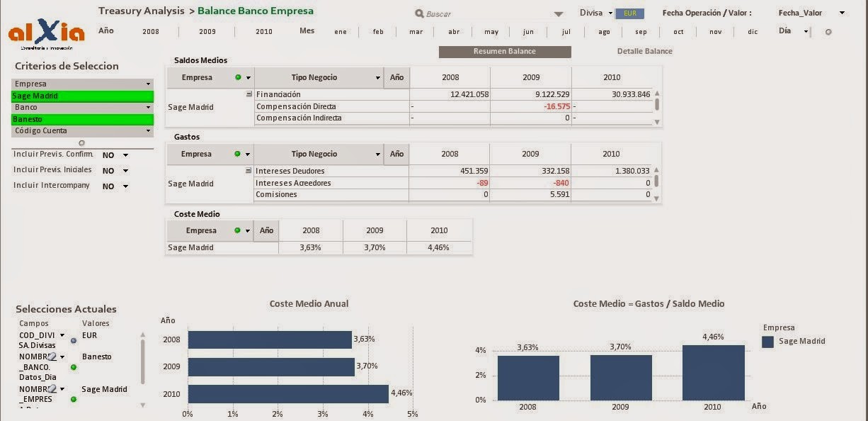Deselect the green Sage Madrid criteria value
The height and width of the screenshot is (421, 868).
tap(82, 96)
